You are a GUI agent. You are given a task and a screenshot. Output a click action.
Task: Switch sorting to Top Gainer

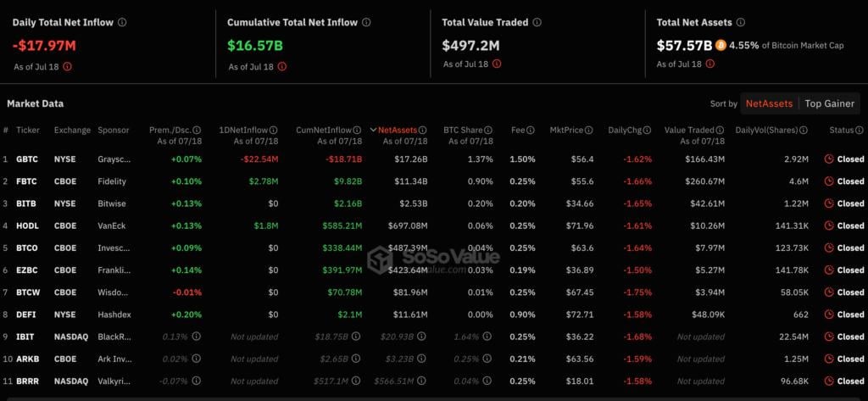(829, 103)
